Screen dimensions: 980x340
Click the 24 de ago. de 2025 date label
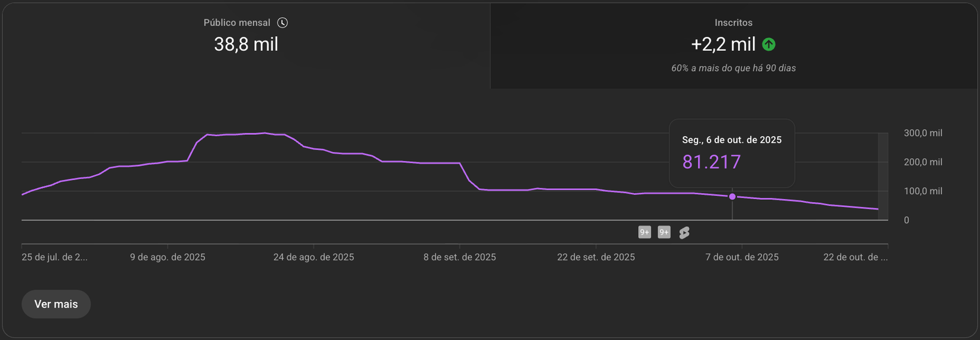[314, 257]
